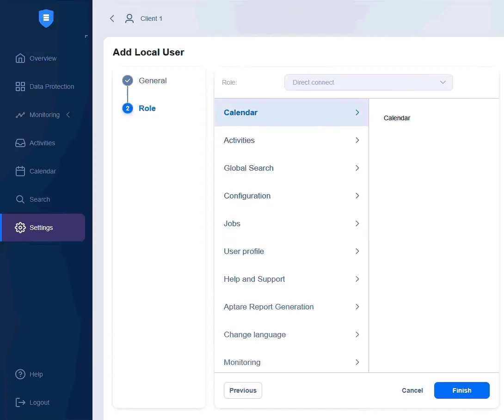
Task: Expand the Jobs chevron
Action: (x=357, y=223)
